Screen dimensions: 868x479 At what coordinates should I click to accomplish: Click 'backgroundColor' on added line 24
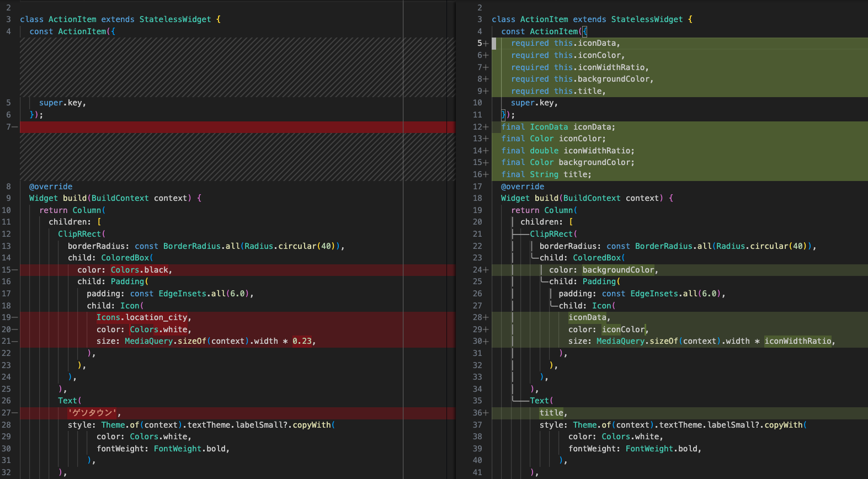(x=618, y=270)
